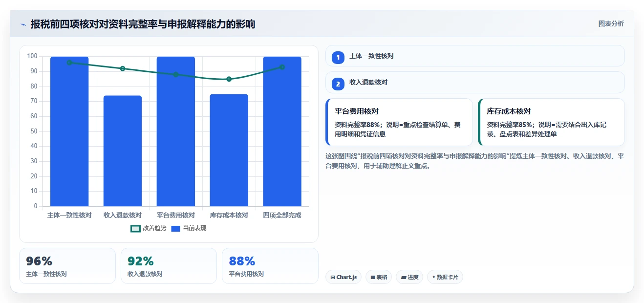Click the 88% 平台费用核对 stat card
644x303 pixels.
(270, 266)
